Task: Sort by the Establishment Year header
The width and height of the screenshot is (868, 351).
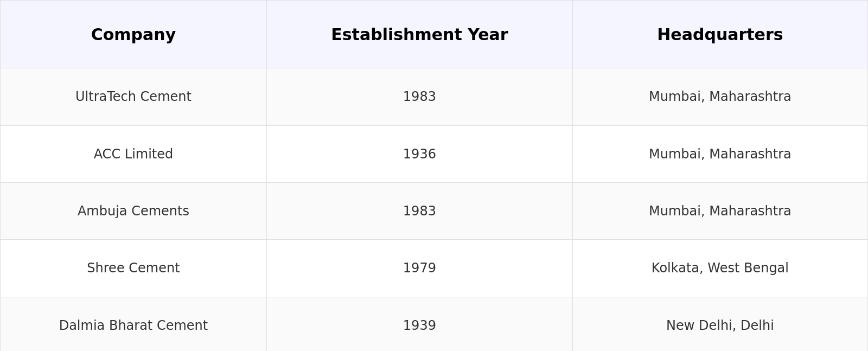Action: 419,35
